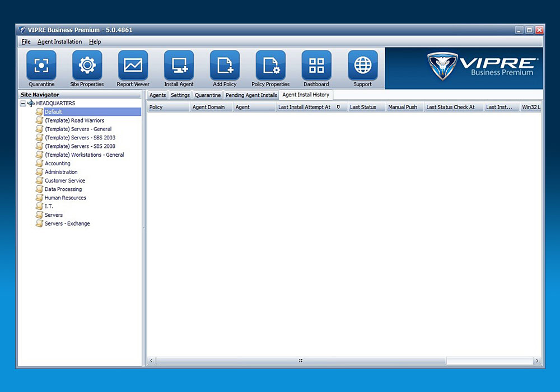Click the Human Resources policy icon
560x392 pixels.
[40, 198]
